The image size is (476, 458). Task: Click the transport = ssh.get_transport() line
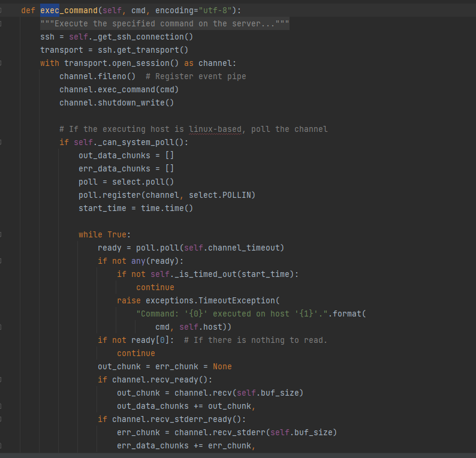pos(114,50)
